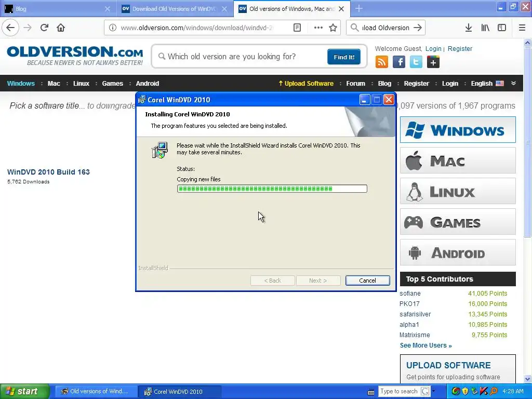Open the browser downloads panel
The width and height of the screenshot is (532, 399).
(469, 28)
